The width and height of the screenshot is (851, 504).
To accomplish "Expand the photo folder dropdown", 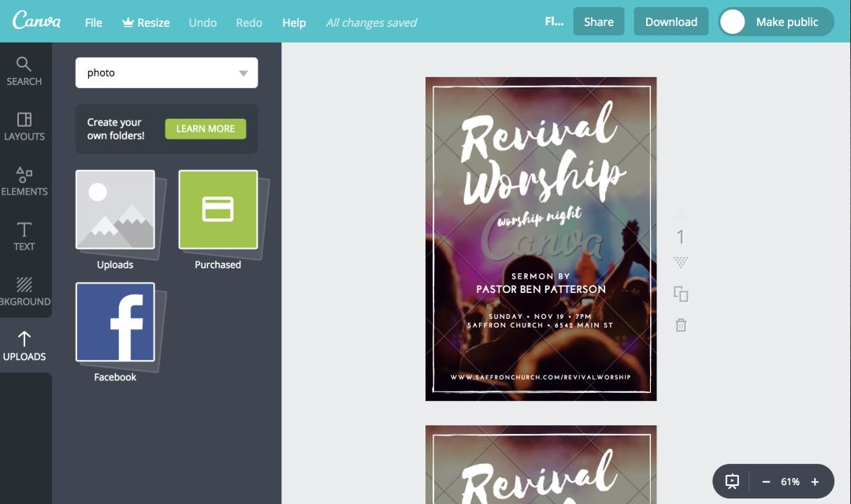I will point(166,72).
